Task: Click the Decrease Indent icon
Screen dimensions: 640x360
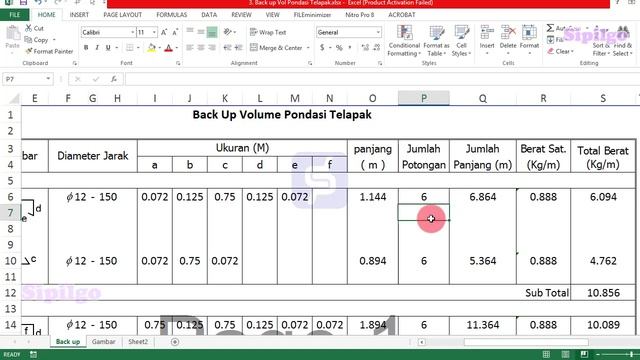Action: pyautogui.click(x=227, y=48)
